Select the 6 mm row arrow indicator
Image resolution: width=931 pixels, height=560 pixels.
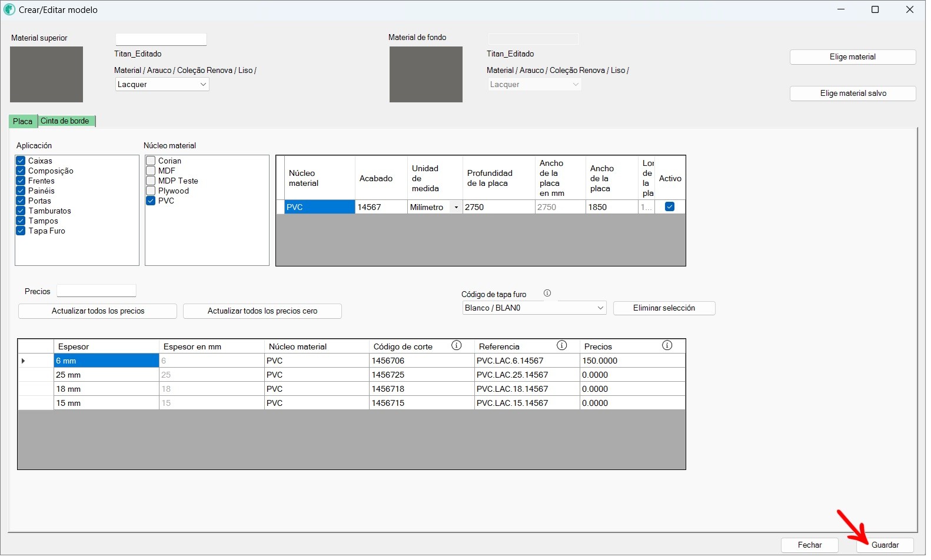(x=24, y=361)
